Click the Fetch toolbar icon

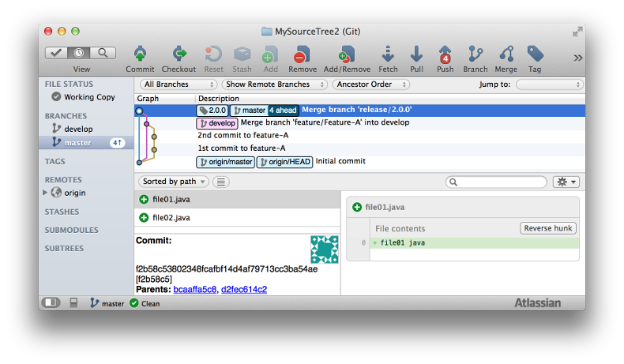point(388,54)
